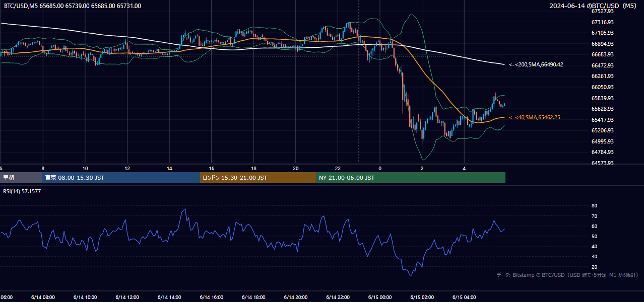
Task: Select the 40 SMA label showing 65462.25
Action: (534, 117)
